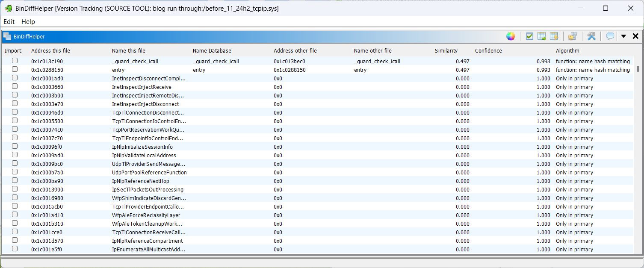
Task: Open the black triangle panel menu
Action: [623, 36]
